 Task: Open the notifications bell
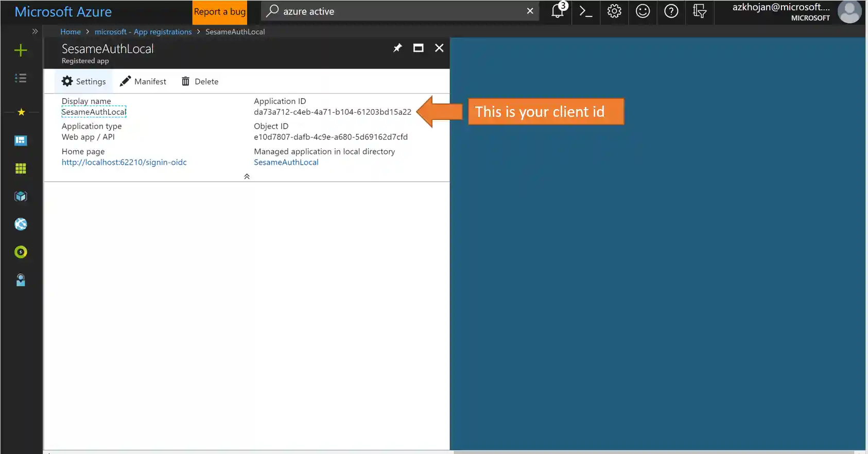[x=558, y=11]
